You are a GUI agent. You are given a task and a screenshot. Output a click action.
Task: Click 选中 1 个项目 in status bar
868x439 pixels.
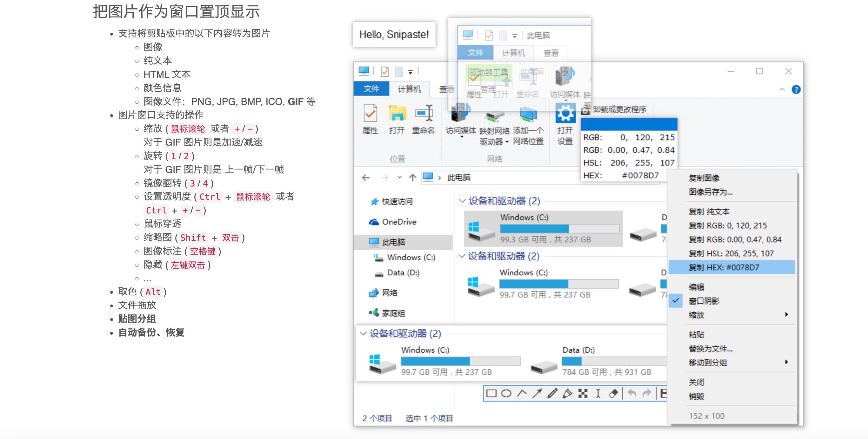429,418
